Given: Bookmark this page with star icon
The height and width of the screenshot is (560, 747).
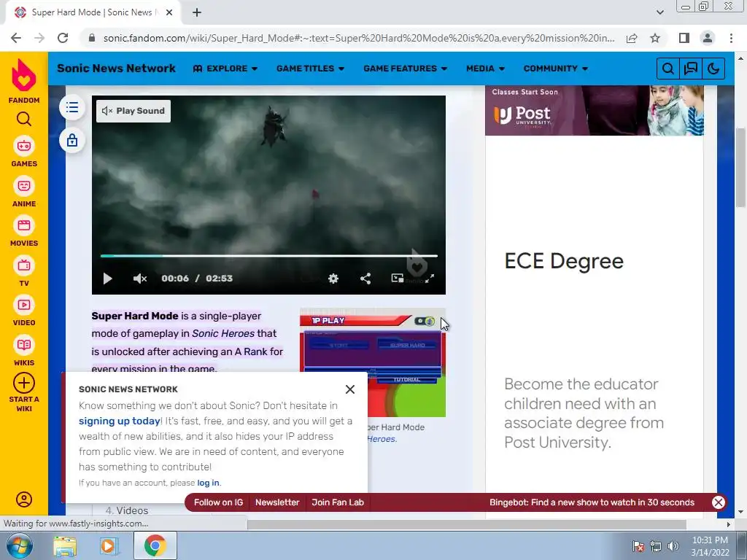Looking at the screenshot, I should pos(655,38).
